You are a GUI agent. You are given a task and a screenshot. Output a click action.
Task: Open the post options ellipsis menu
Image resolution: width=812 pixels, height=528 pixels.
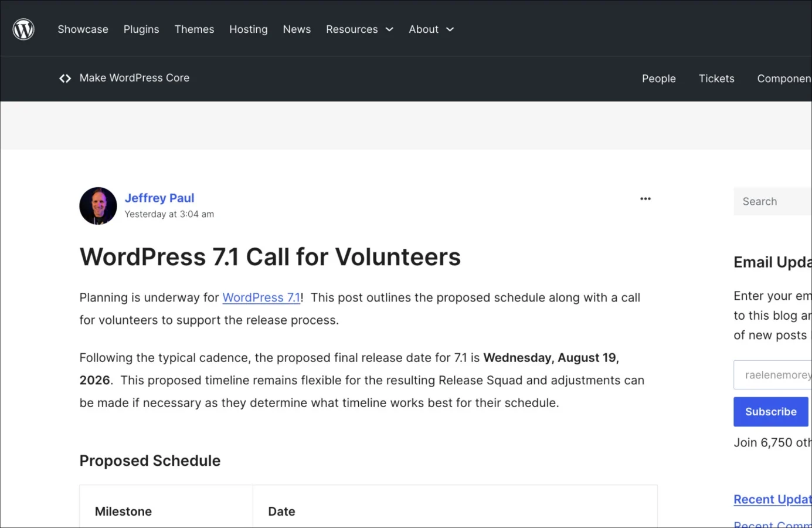pyautogui.click(x=645, y=199)
